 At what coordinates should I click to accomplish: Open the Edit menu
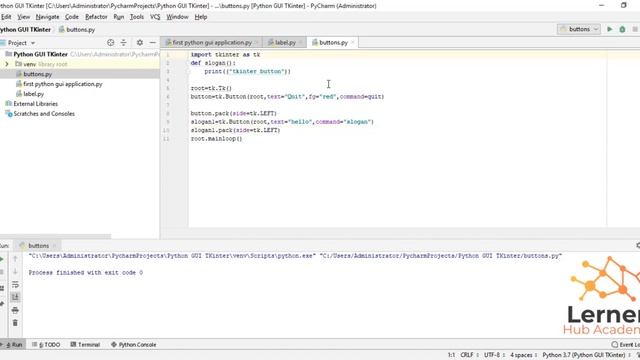click(x=6, y=17)
